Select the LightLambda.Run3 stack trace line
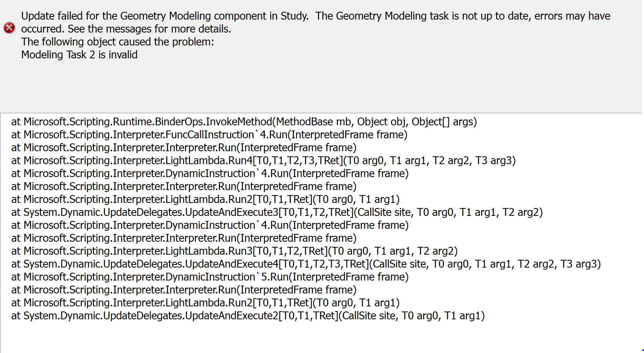 click(x=235, y=251)
